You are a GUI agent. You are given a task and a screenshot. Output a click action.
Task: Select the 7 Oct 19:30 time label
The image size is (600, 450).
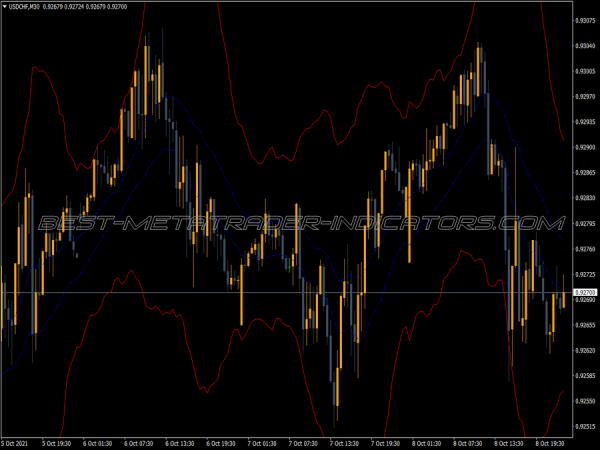point(384,442)
